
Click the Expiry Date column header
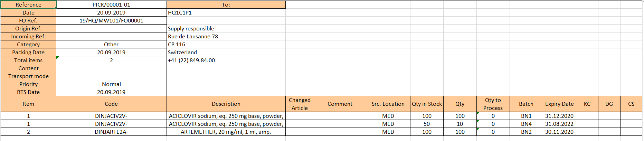click(x=559, y=104)
